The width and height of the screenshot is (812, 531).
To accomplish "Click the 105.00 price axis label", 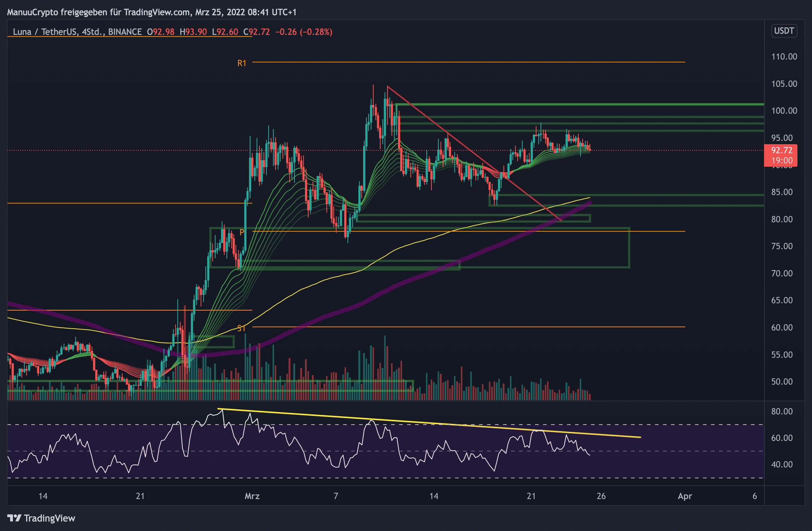I will [x=784, y=84].
